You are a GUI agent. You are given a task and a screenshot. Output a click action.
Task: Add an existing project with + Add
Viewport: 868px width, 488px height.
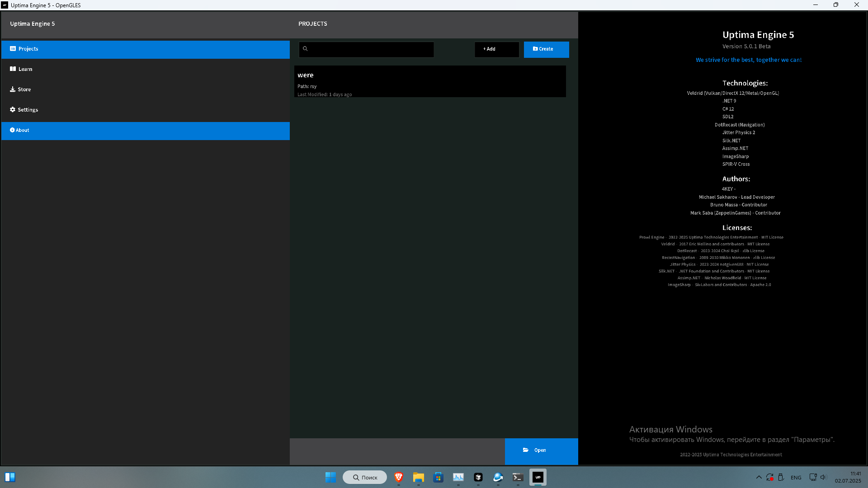pos(497,49)
